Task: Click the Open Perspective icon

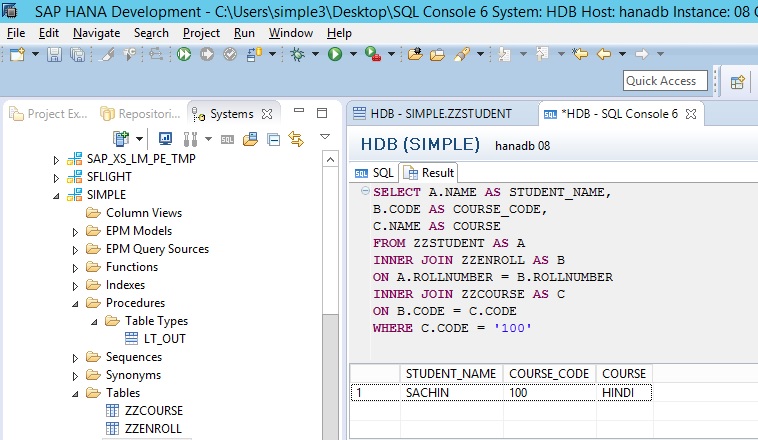Action: (738, 82)
